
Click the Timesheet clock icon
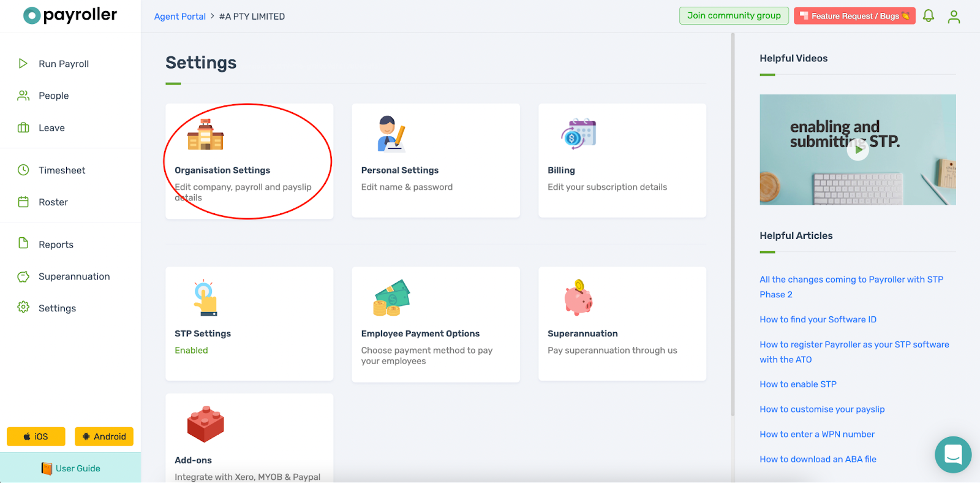23,170
